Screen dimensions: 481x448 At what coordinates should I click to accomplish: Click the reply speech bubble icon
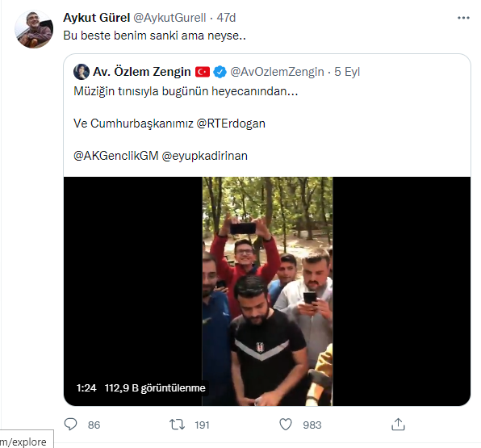tap(70, 425)
